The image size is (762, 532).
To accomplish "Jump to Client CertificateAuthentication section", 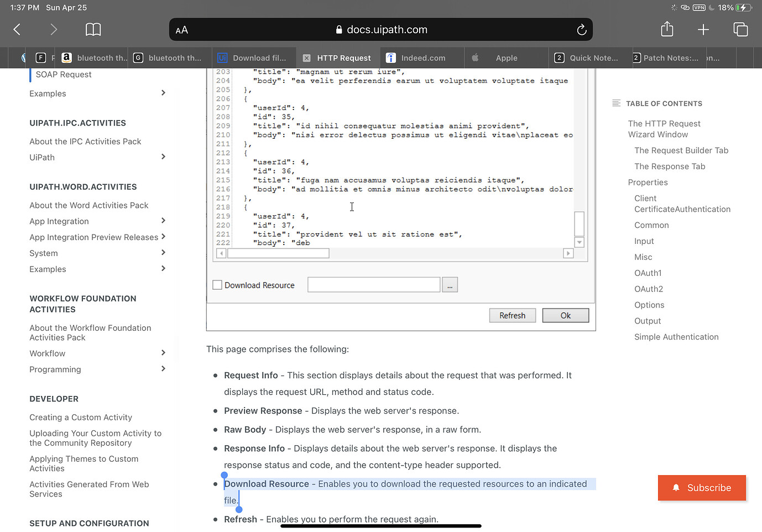I will pos(682,204).
